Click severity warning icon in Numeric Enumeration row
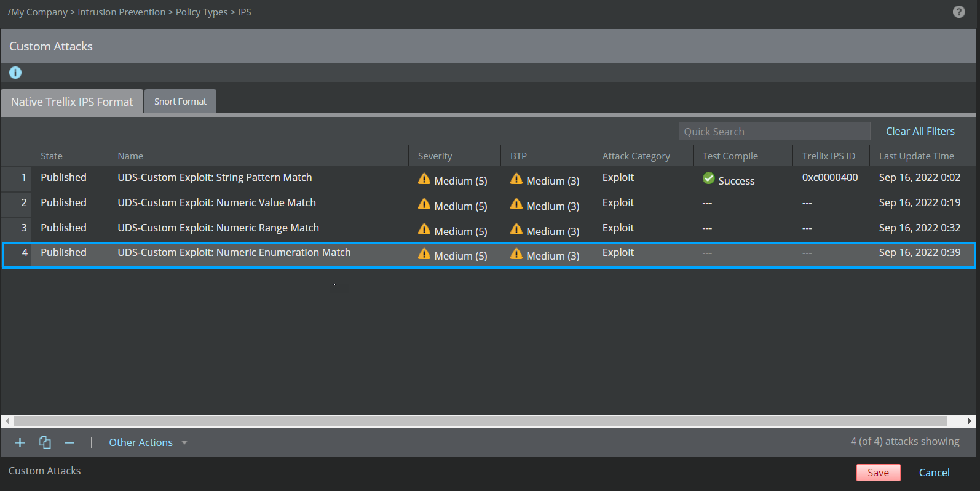 424,253
